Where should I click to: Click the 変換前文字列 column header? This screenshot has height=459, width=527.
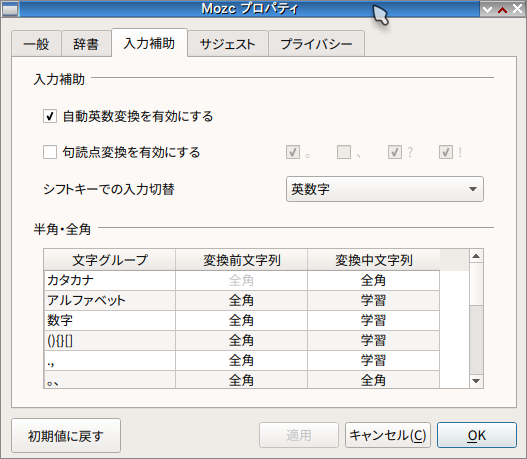(x=241, y=260)
